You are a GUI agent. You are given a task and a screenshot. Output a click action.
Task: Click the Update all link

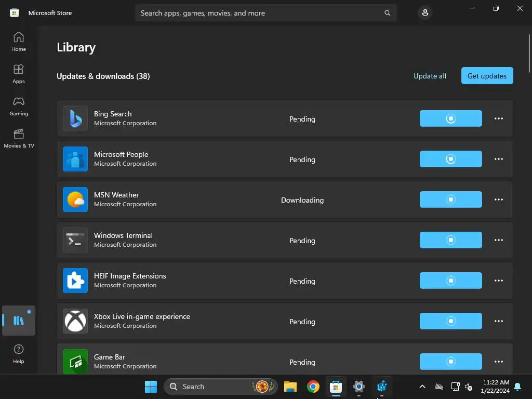(430, 76)
